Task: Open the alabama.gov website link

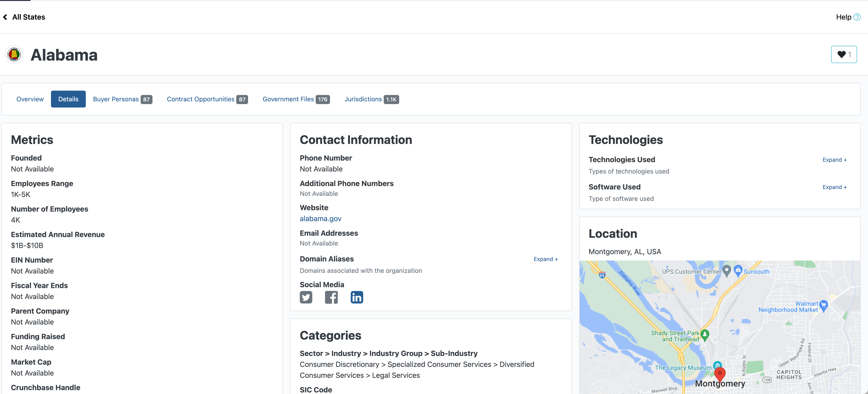Action: [320, 219]
